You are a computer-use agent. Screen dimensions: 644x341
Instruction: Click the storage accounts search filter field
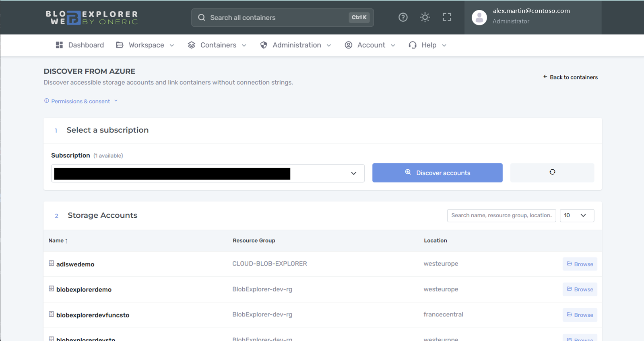[x=501, y=215]
